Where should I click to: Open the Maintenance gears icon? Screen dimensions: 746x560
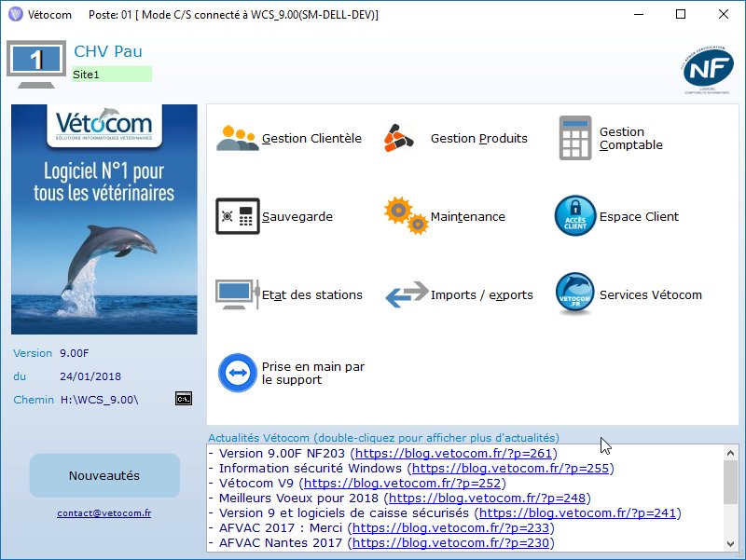tap(407, 216)
